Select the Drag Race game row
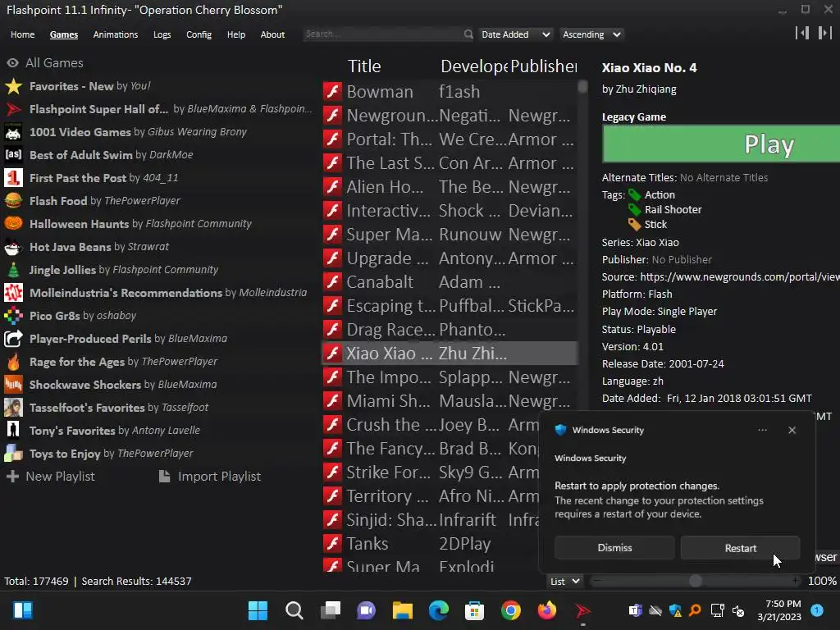Screen dimensions: 840x630 coord(450,330)
